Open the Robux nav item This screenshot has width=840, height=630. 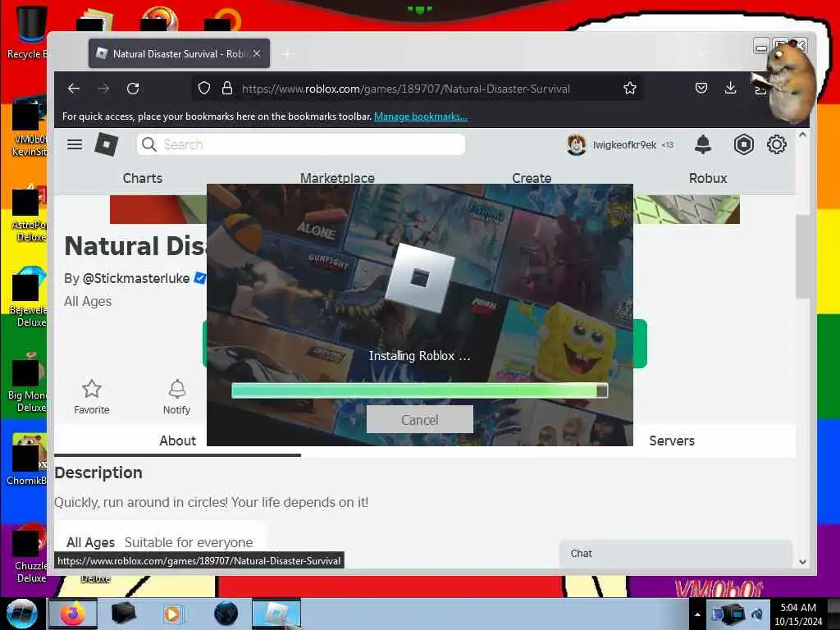click(708, 178)
